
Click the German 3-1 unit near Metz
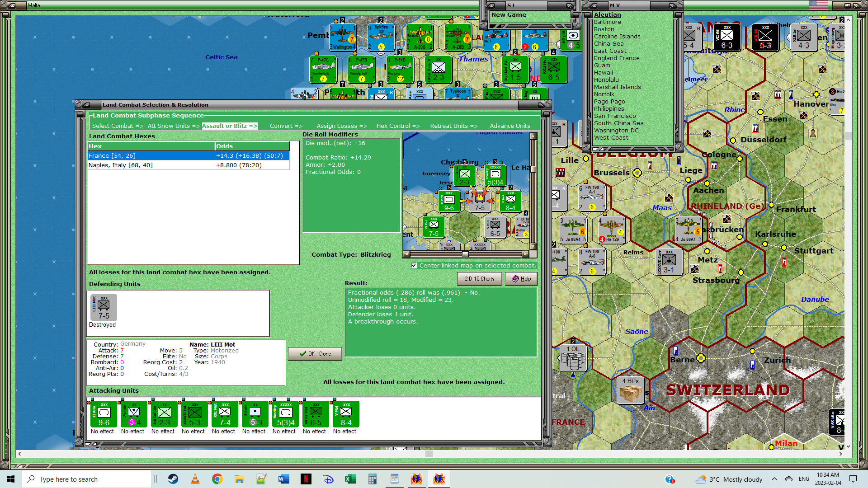coord(669,262)
